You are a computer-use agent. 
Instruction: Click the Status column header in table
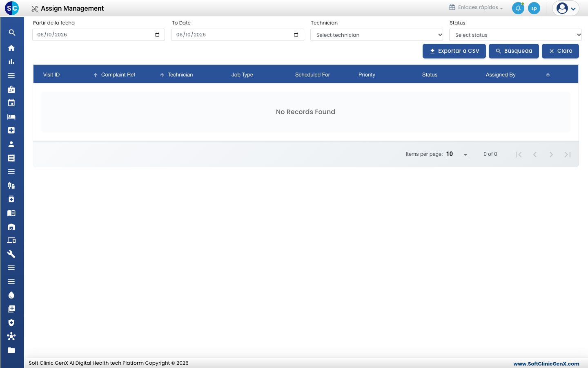click(x=430, y=75)
